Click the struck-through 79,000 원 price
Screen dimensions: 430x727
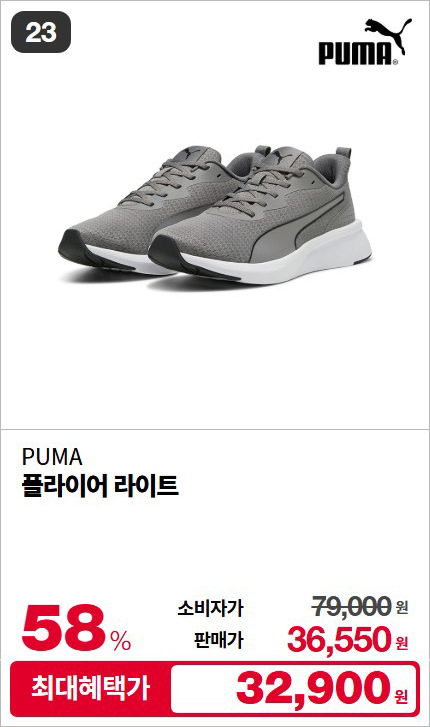pos(360,606)
